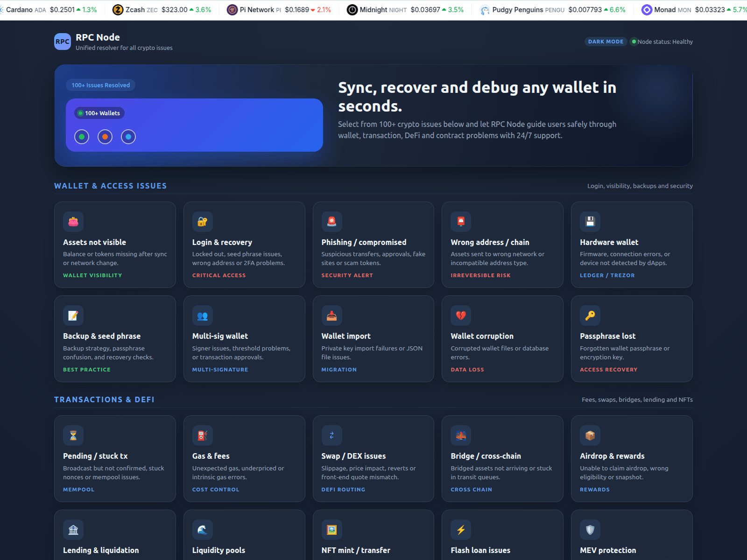Click the purse icon for Assets not visible
This screenshot has height=560, width=747.
pyautogui.click(x=73, y=222)
